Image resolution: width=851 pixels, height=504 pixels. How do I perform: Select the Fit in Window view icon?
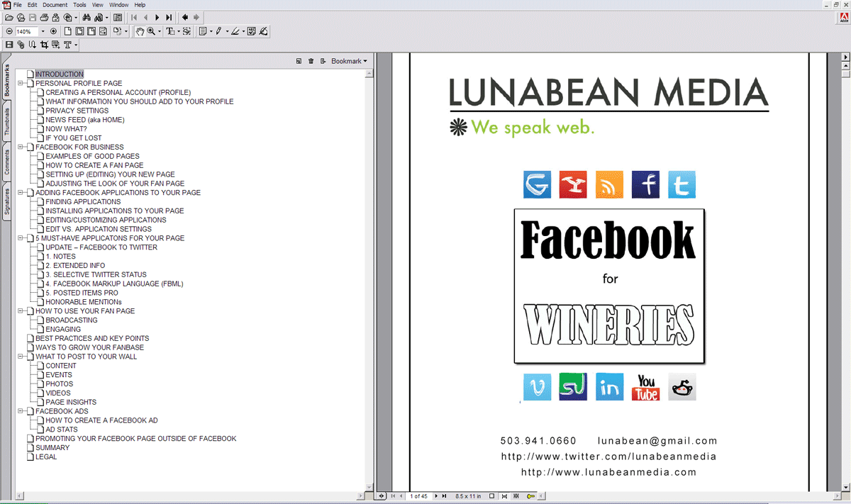click(79, 31)
